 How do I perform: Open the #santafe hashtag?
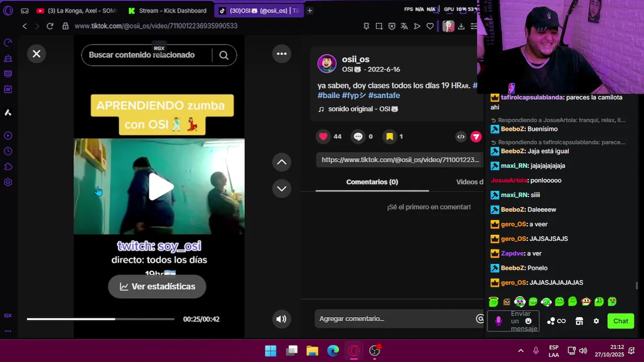pos(384,96)
